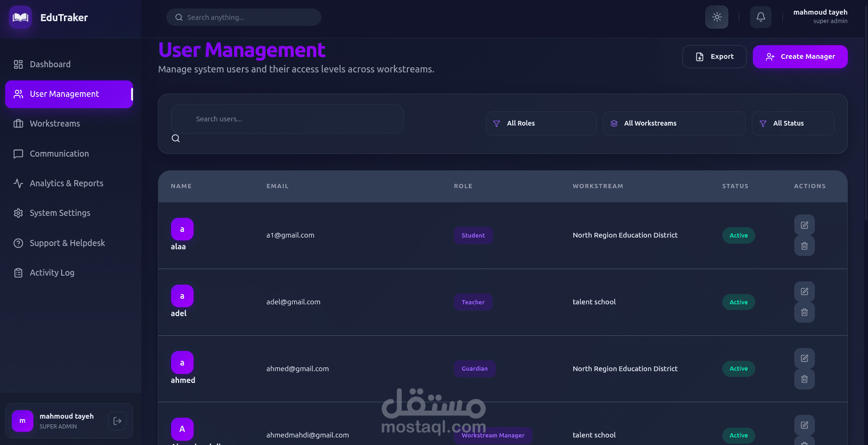868x445 pixels.
Task: Click the STATUS column header
Action: (x=735, y=186)
